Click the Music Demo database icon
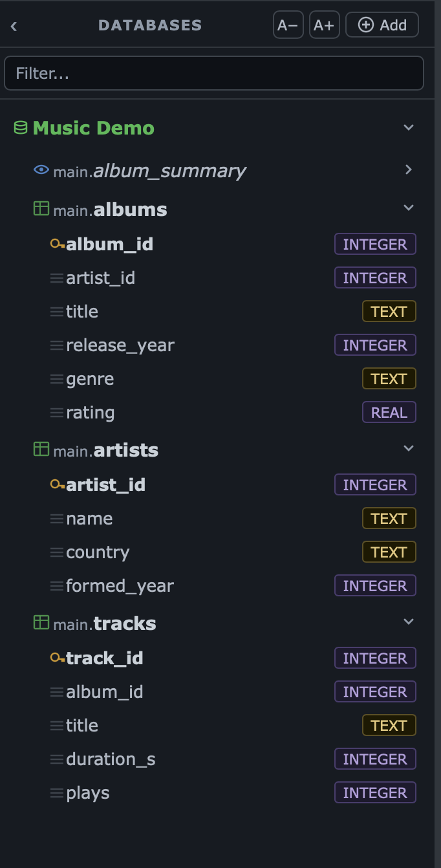The height and width of the screenshot is (868, 441). (x=21, y=127)
